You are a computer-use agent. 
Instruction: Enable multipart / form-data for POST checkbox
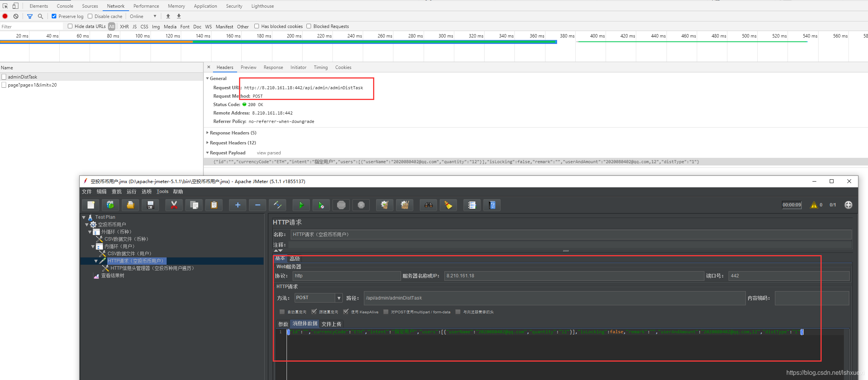pyautogui.click(x=386, y=312)
